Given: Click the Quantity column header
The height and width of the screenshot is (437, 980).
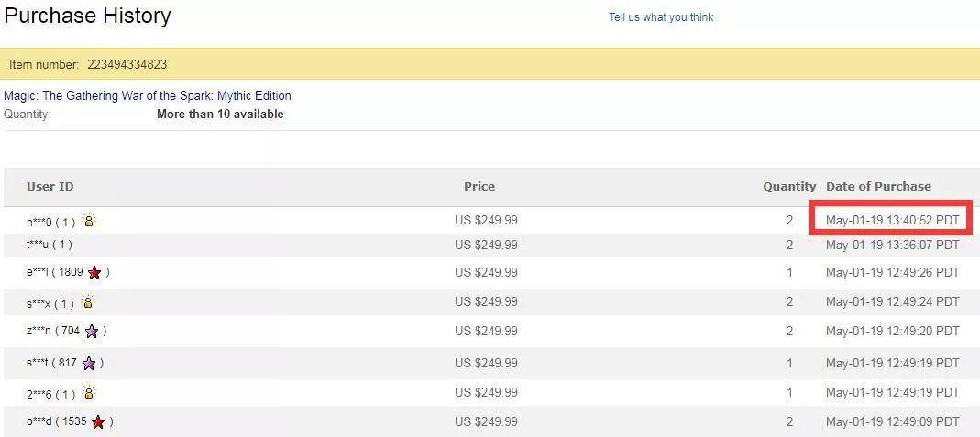Looking at the screenshot, I should (789, 187).
